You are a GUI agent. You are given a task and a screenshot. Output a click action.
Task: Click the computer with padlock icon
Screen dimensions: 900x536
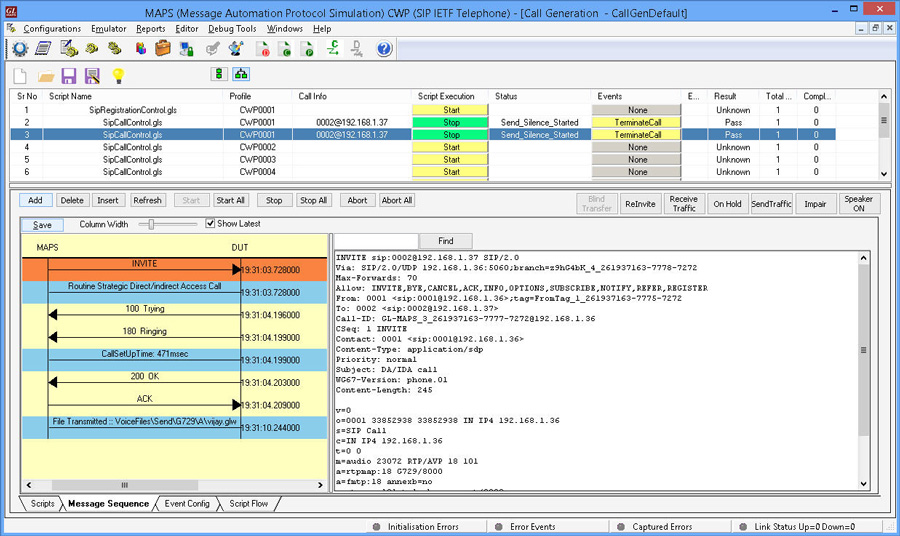pyautogui.click(x=187, y=49)
